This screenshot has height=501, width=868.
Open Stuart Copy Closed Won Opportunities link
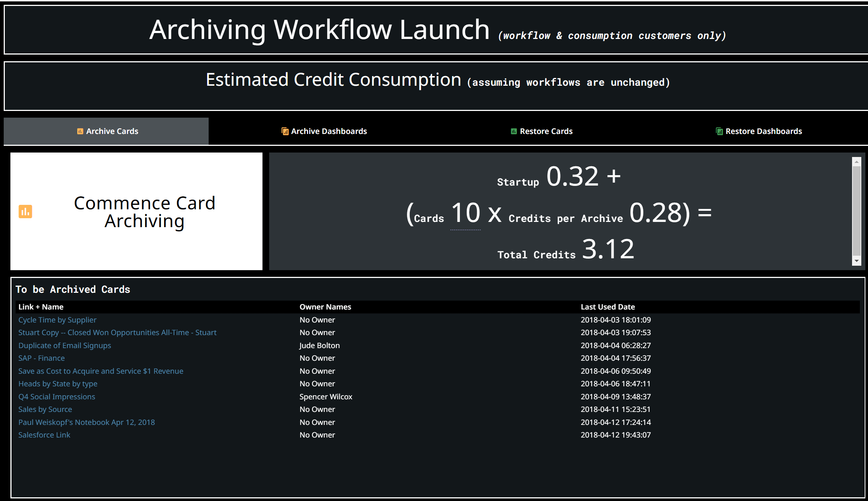pyautogui.click(x=117, y=333)
